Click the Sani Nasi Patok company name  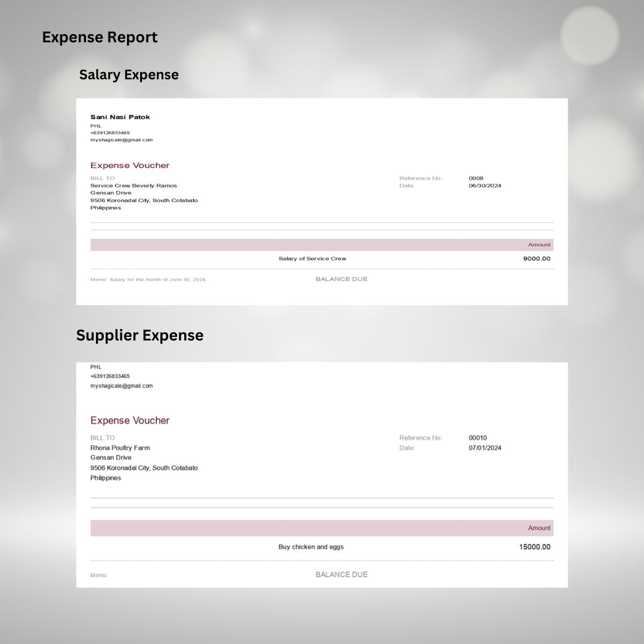coord(120,117)
